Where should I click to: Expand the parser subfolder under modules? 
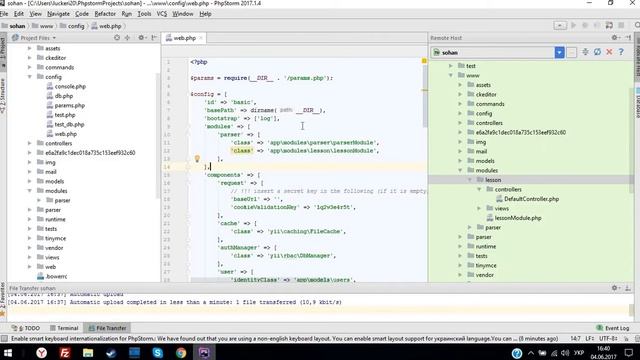(x=39, y=200)
